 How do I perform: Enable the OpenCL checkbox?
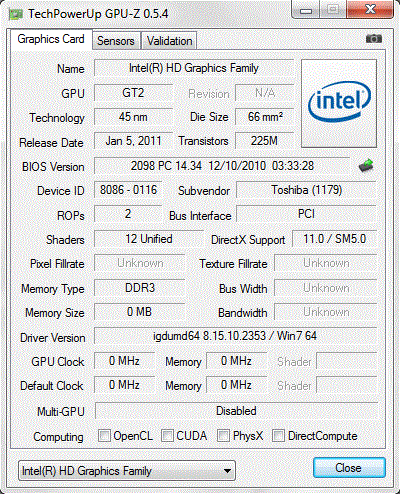point(104,436)
